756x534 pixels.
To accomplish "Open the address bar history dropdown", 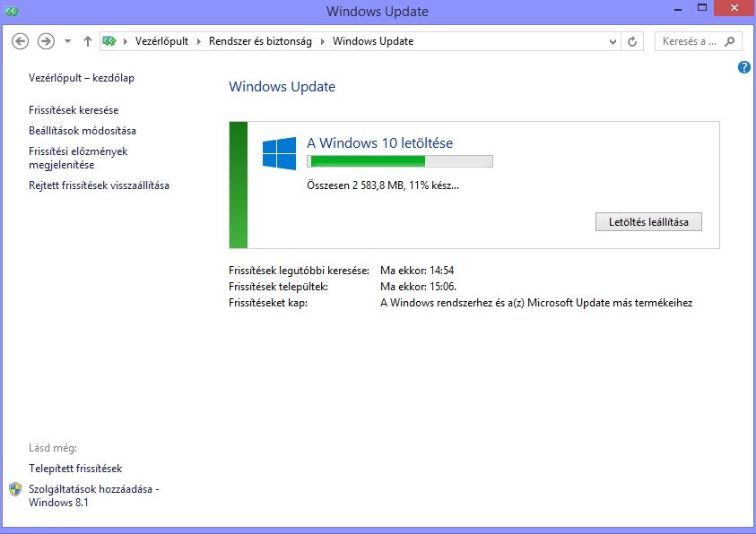I will (613, 41).
